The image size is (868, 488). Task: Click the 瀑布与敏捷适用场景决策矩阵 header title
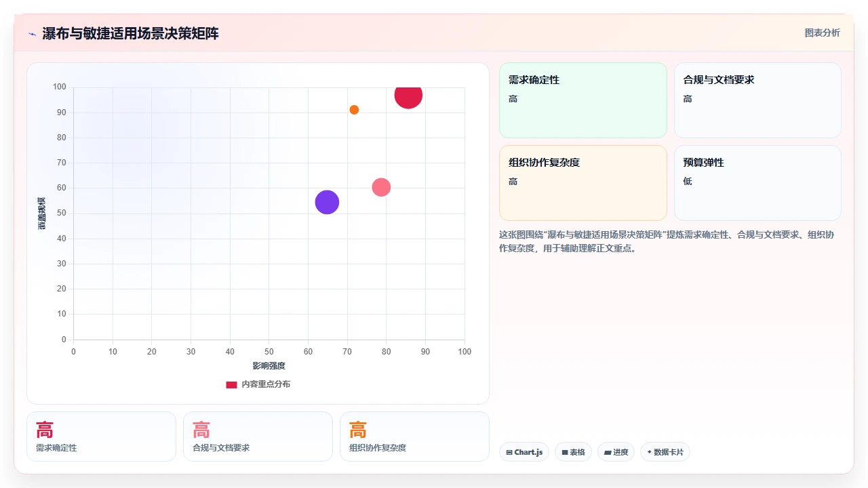[x=130, y=34]
